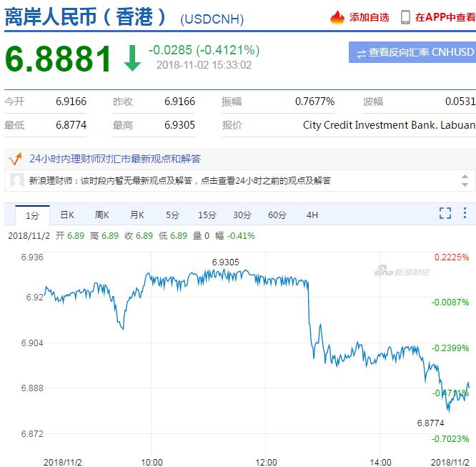Click the advisor avatar icon next to 新浪理财师
Image resolution: width=476 pixels, height=467 pixels.
click(17, 181)
